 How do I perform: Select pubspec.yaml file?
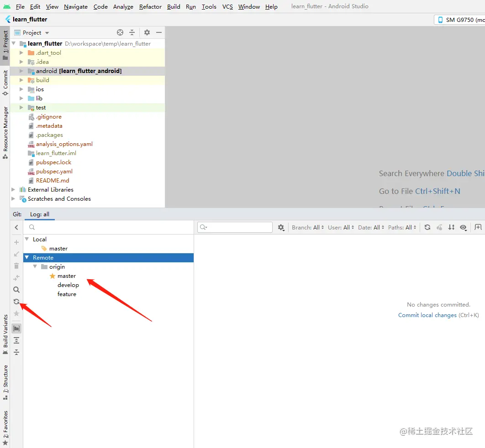[x=54, y=172]
